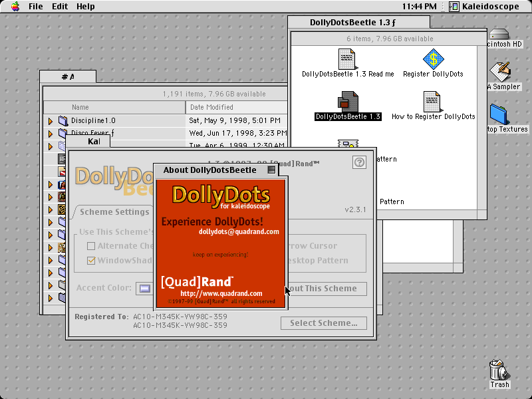This screenshot has height=399, width=532.
Task: Click the question mark help button in Kaleidoscope
Action: tap(359, 162)
